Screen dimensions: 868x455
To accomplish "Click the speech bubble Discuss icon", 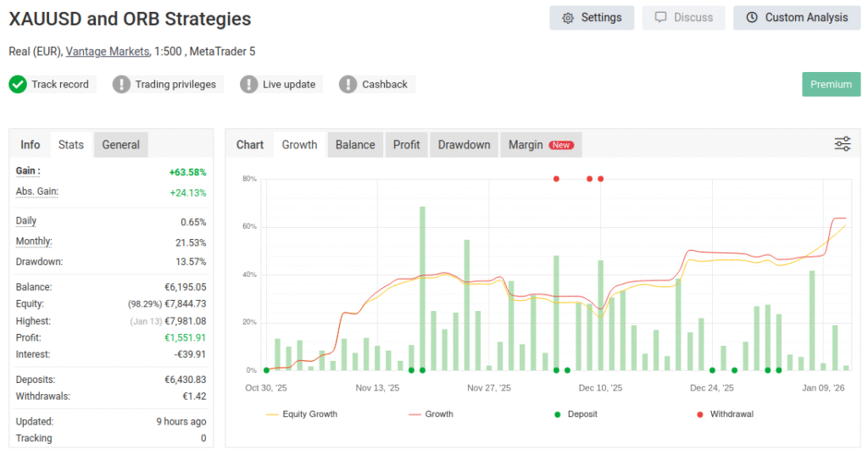I will [x=661, y=18].
